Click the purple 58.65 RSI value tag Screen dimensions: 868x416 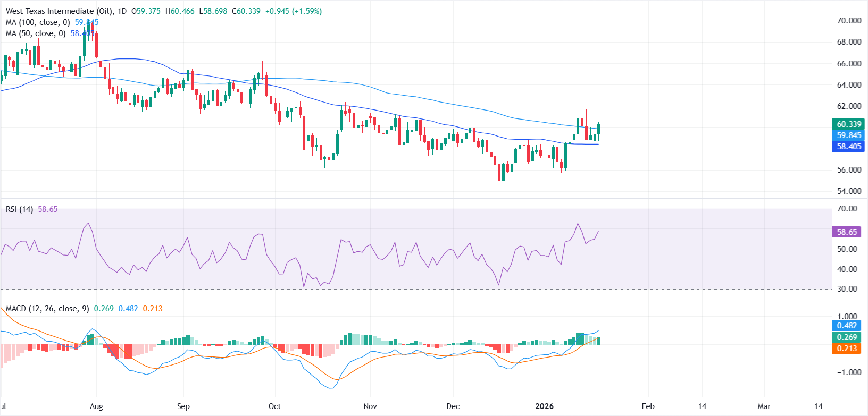coord(846,232)
